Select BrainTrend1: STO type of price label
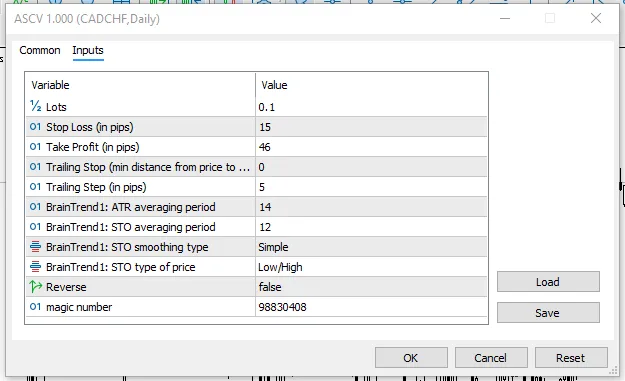 click(121, 267)
